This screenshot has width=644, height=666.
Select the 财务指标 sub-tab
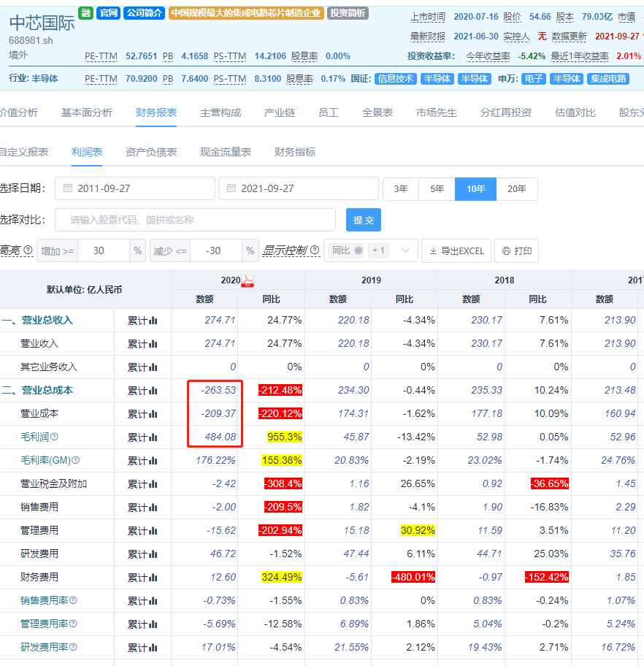pos(295,152)
